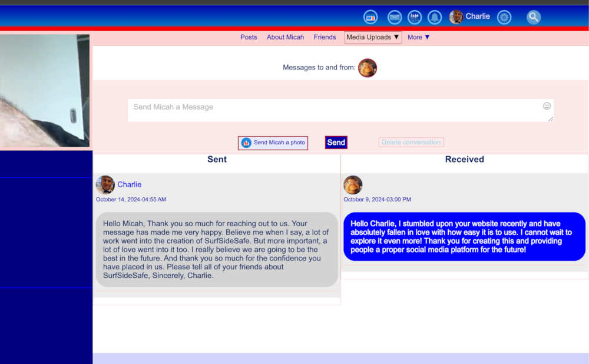
Task: Open the Charlie name link in Sent column
Action: pyautogui.click(x=129, y=184)
